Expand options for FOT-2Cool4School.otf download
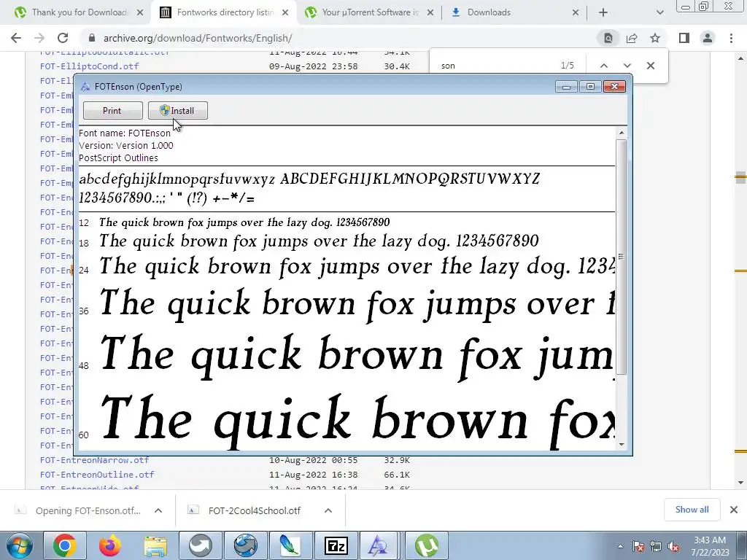Viewport: 747px width, 560px height. (328, 510)
